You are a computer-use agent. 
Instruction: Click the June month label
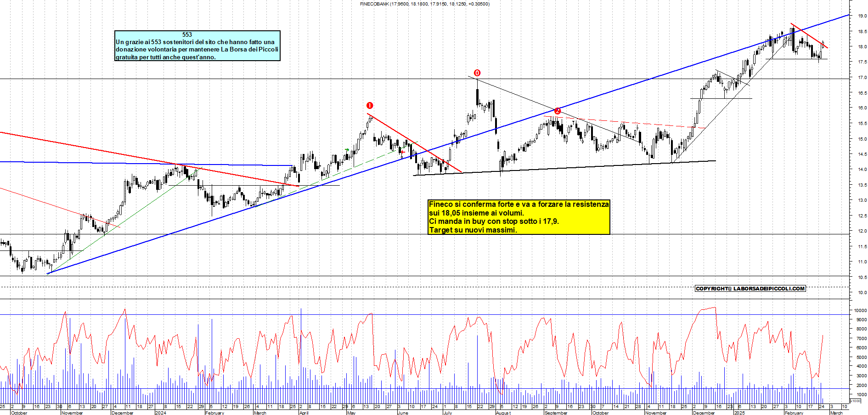403,413
